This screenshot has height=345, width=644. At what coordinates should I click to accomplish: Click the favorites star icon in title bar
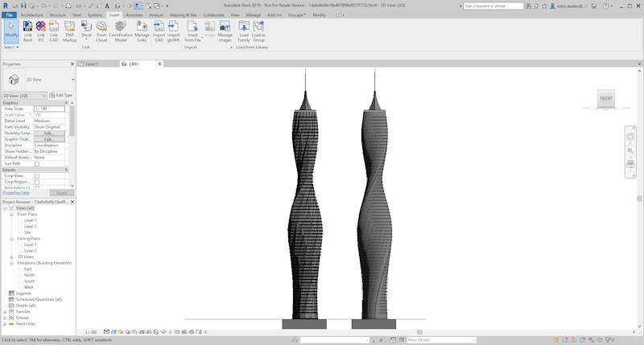click(544, 6)
